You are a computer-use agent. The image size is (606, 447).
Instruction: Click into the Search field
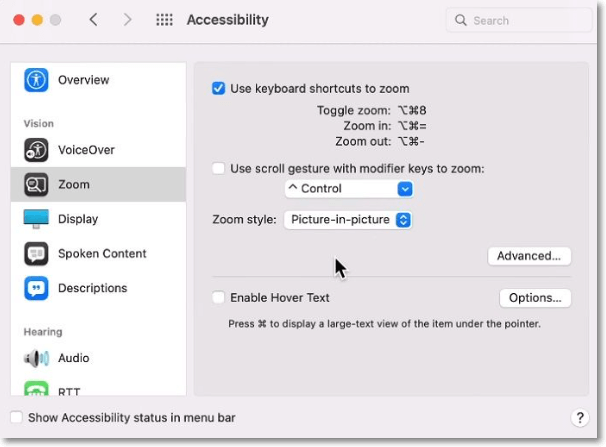coord(519,20)
